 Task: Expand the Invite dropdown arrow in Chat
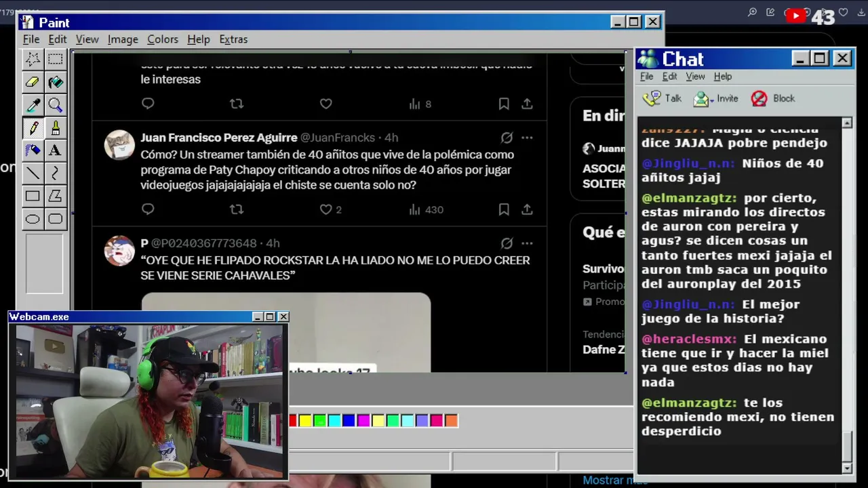pos(712,102)
